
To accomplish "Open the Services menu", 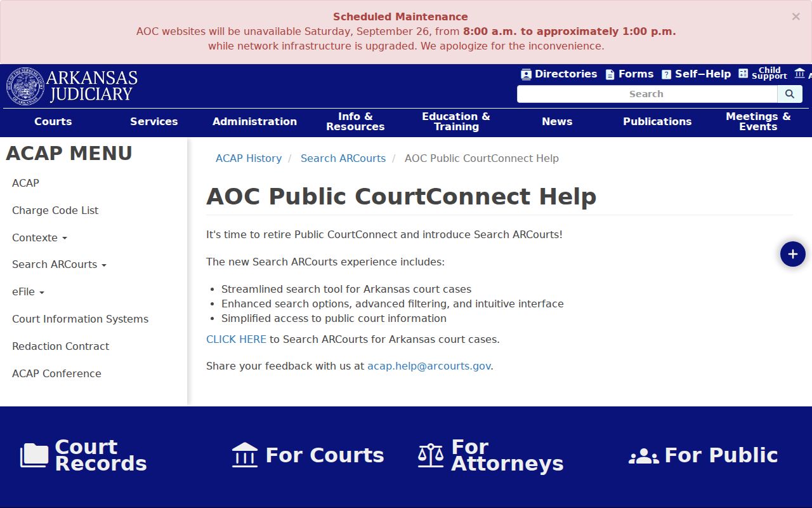I will (154, 121).
